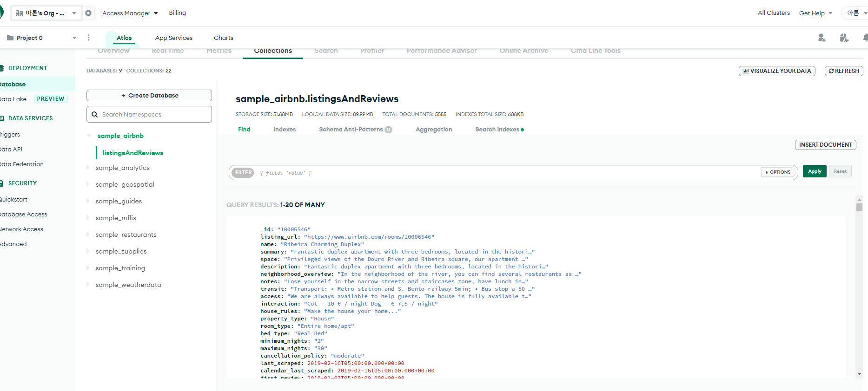Expand the sample_guides database
Screen dimensions: 868x391
(x=88, y=201)
